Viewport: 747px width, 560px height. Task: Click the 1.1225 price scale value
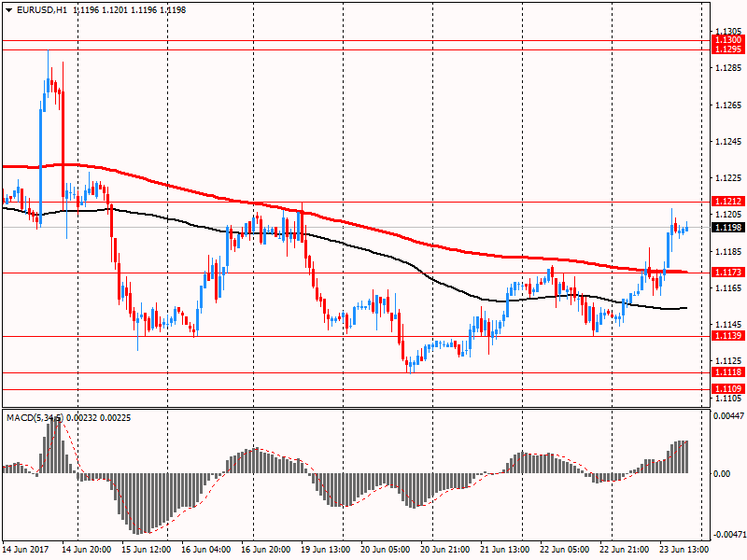[x=729, y=178]
